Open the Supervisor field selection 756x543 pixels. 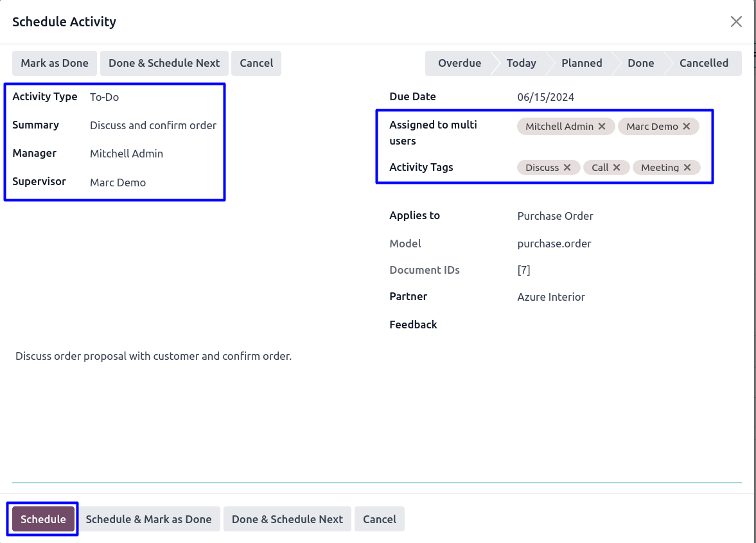[x=154, y=182]
